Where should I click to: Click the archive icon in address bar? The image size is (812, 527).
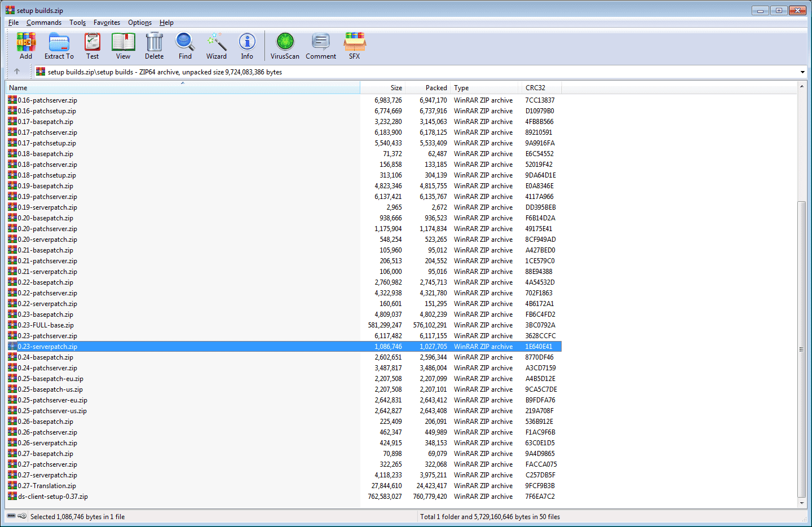41,72
